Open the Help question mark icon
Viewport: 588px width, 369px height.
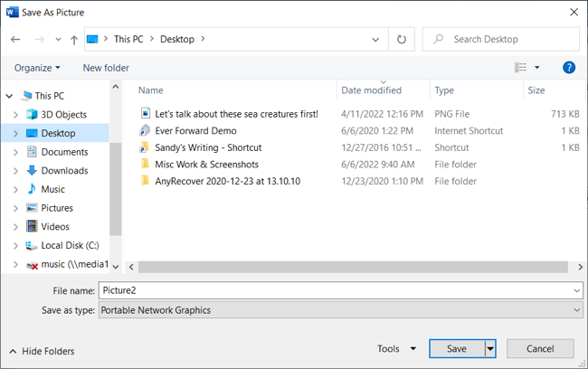coord(569,68)
